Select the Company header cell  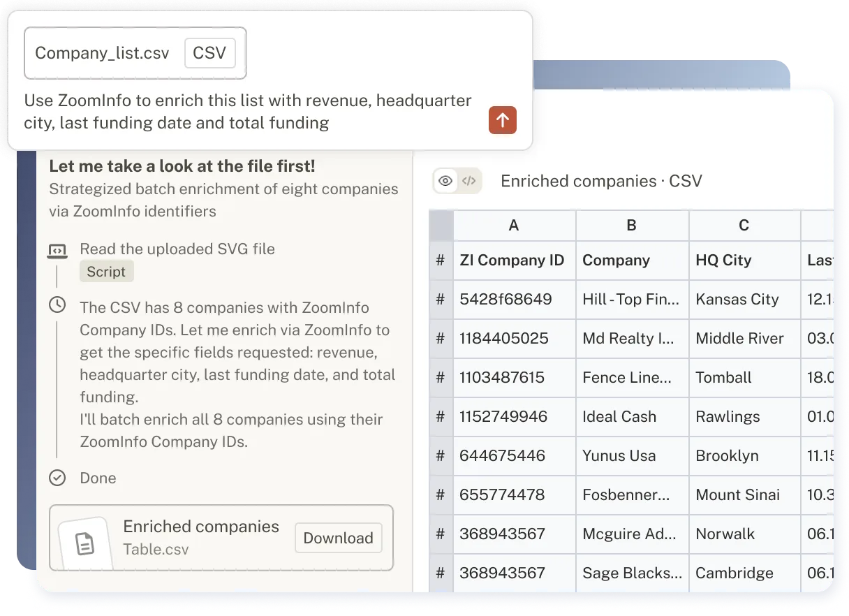(632, 261)
